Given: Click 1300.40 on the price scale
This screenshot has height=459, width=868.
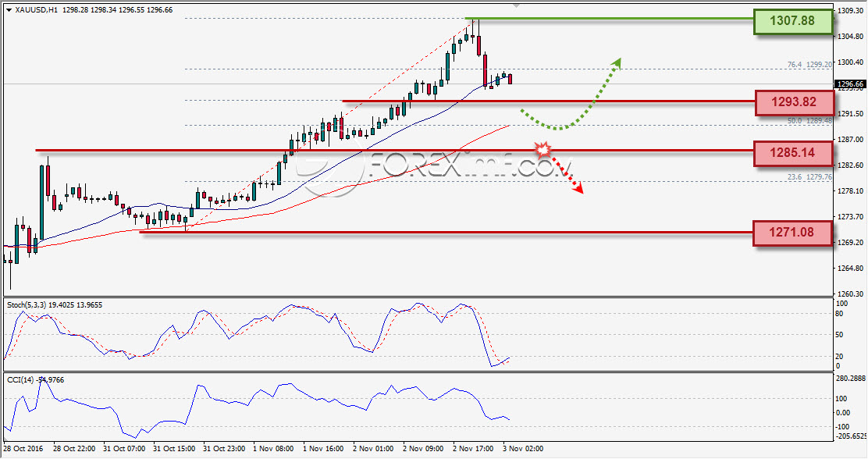Looking at the screenshot, I should pos(851,62).
